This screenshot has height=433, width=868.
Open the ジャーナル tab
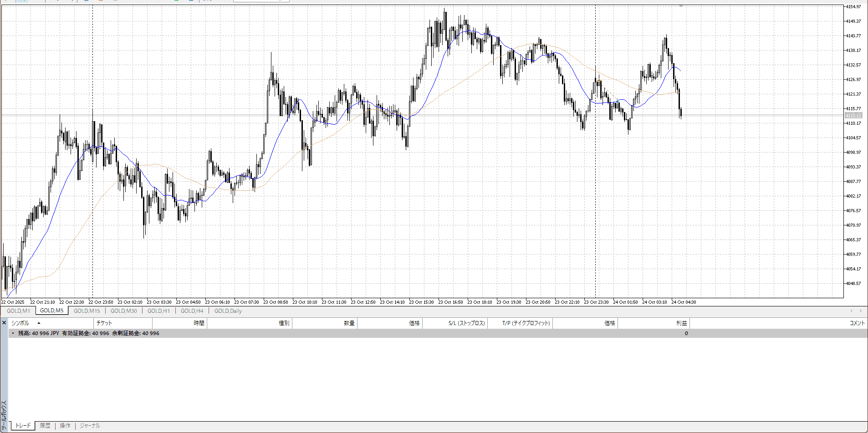click(x=90, y=426)
